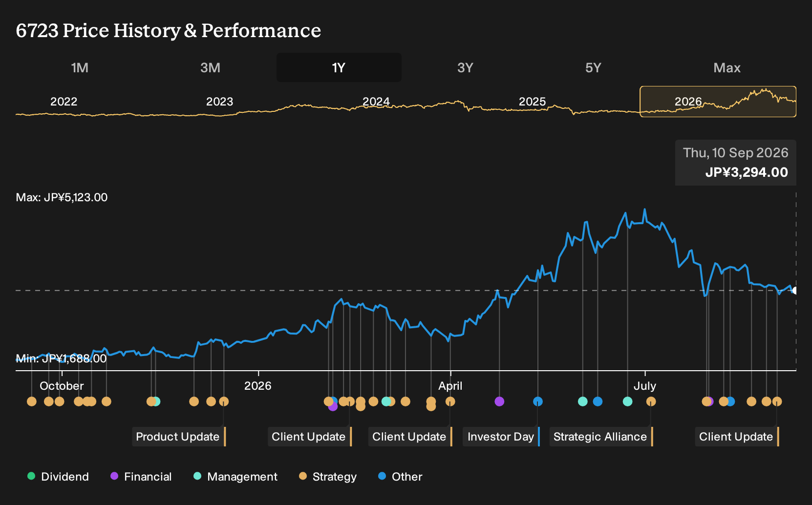Toggle the Financial legend filter
812x505 pixels.
pos(141,477)
